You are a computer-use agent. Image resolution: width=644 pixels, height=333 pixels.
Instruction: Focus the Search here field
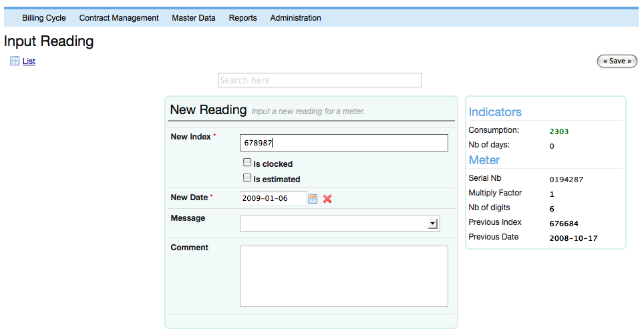point(319,80)
